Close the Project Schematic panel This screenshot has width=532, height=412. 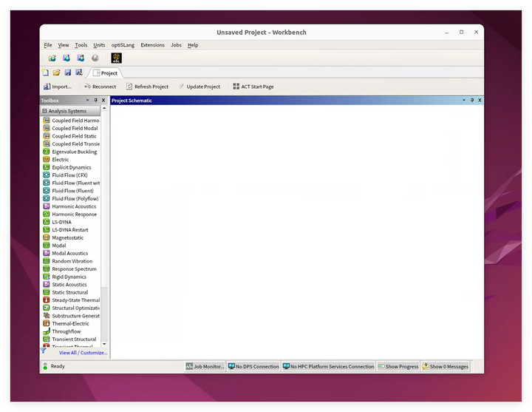coord(480,100)
